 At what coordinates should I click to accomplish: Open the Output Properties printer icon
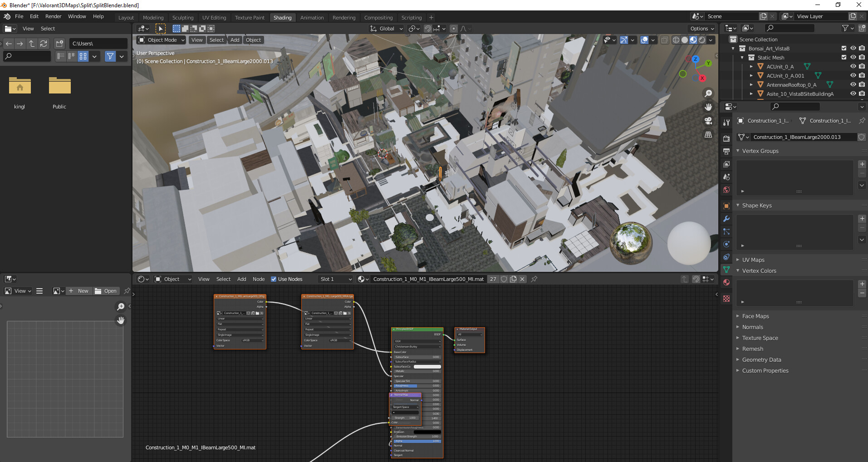click(726, 152)
